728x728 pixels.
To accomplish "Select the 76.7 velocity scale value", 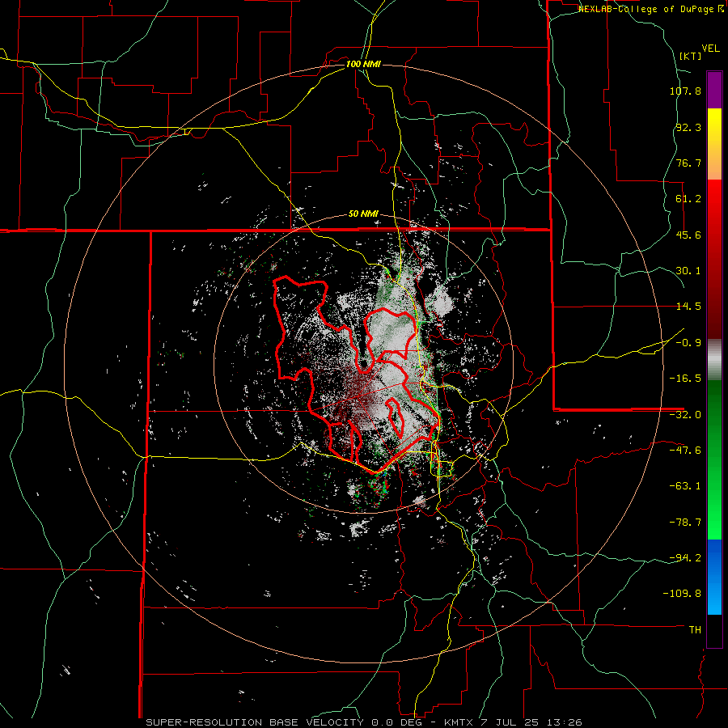I will pos(688,163).
